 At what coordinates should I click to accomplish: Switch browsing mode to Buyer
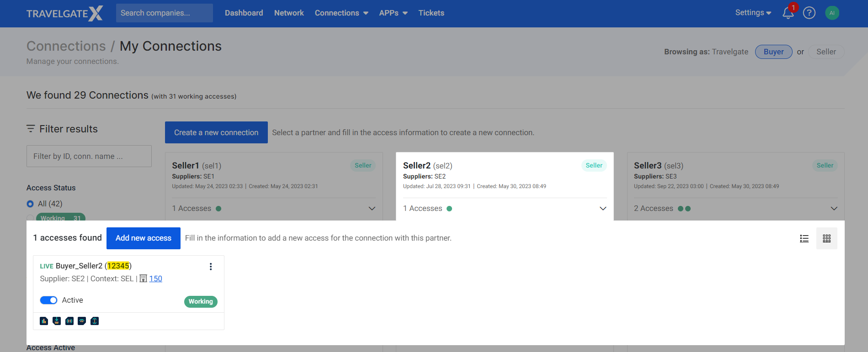[x=773, y=52]
